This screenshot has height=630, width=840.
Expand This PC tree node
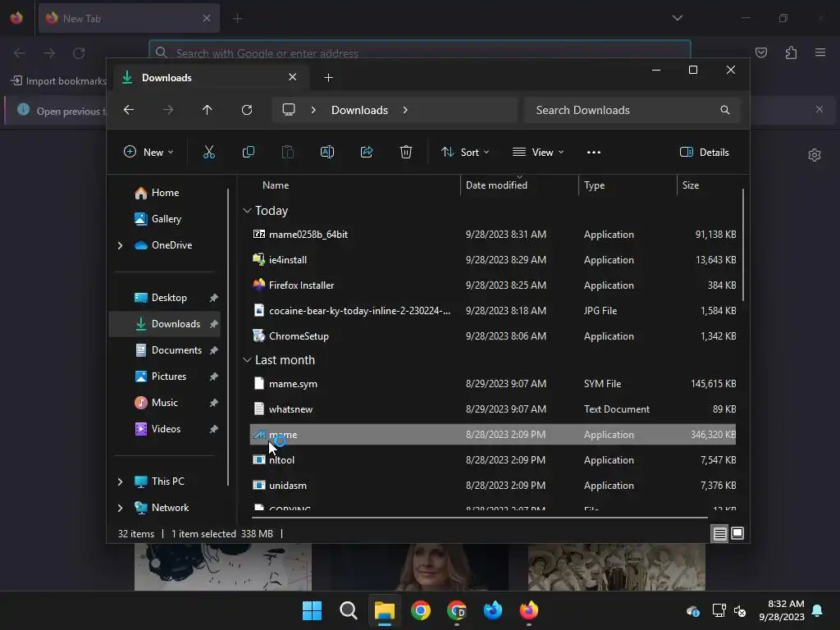click(x=120, y=482)
